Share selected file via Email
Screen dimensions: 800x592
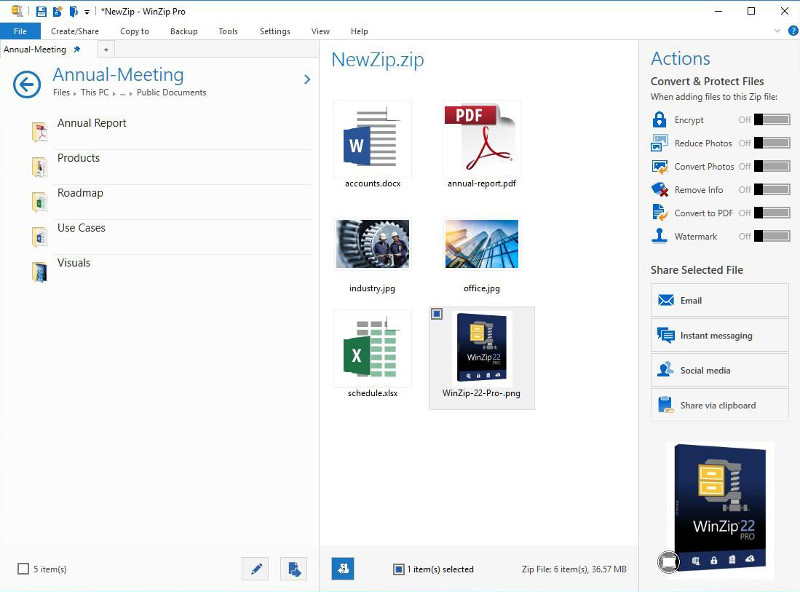pos(720,300)
